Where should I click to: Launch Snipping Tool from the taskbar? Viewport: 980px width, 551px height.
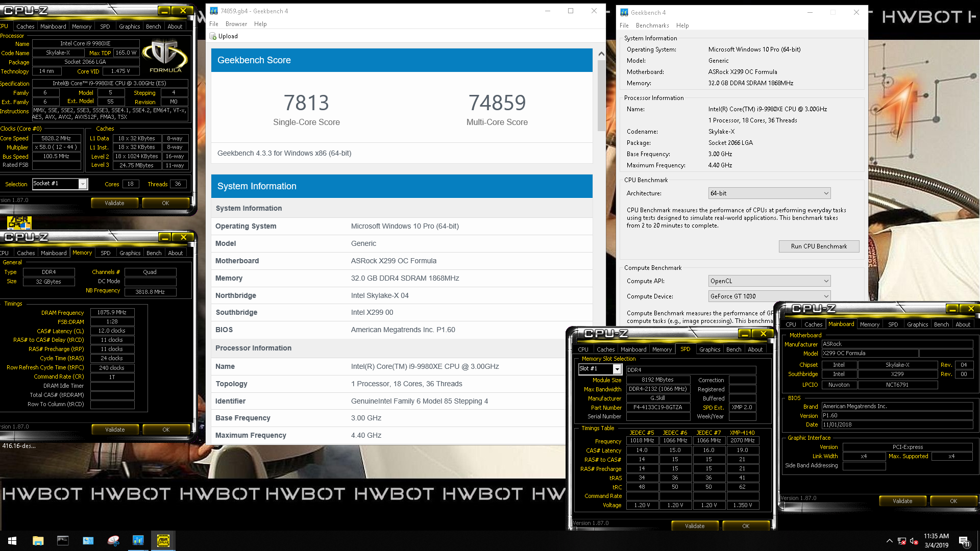(113, 541)
